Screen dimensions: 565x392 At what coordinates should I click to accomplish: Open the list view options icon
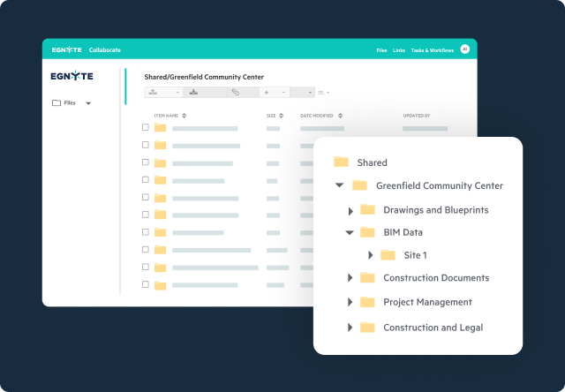[322, 92]
